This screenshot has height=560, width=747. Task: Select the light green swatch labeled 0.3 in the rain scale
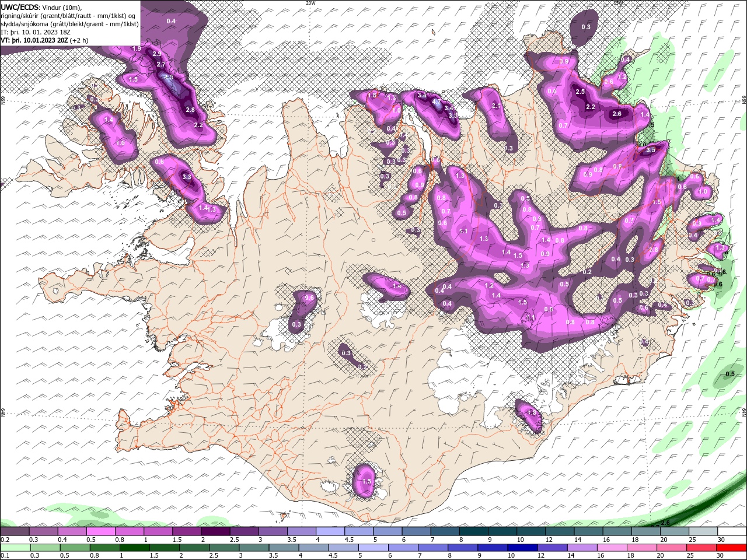[46, 548]
